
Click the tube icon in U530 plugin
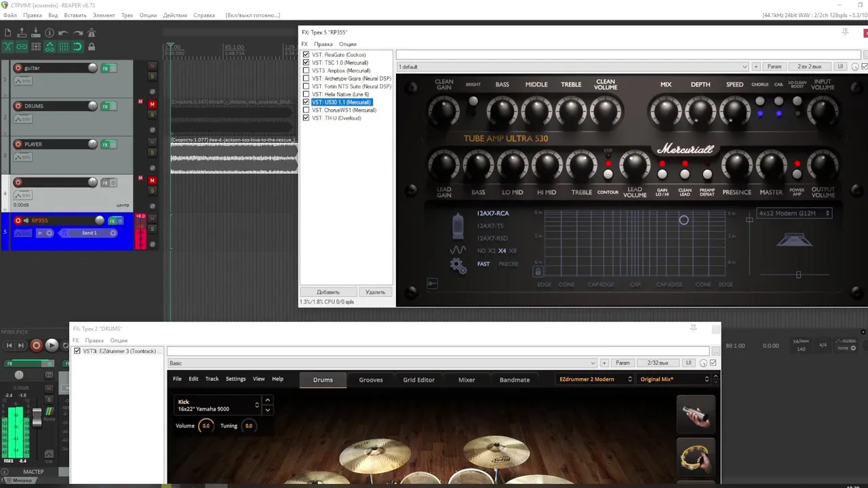coord(458,226)
